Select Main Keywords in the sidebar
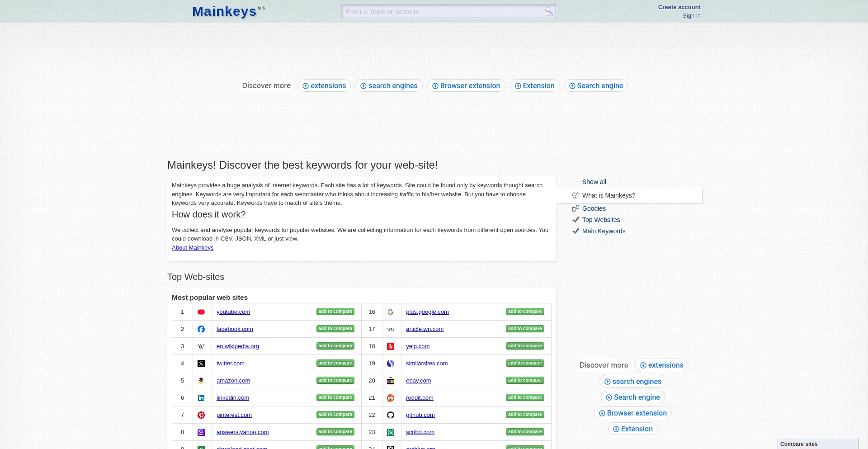The width and height of the screenshot is (868, 449). click(604, 231)
